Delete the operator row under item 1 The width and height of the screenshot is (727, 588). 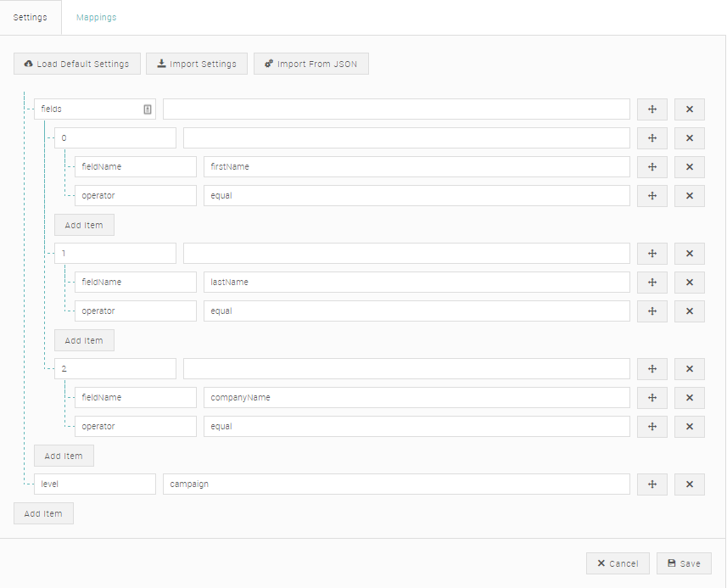click(x=690, y=311)
